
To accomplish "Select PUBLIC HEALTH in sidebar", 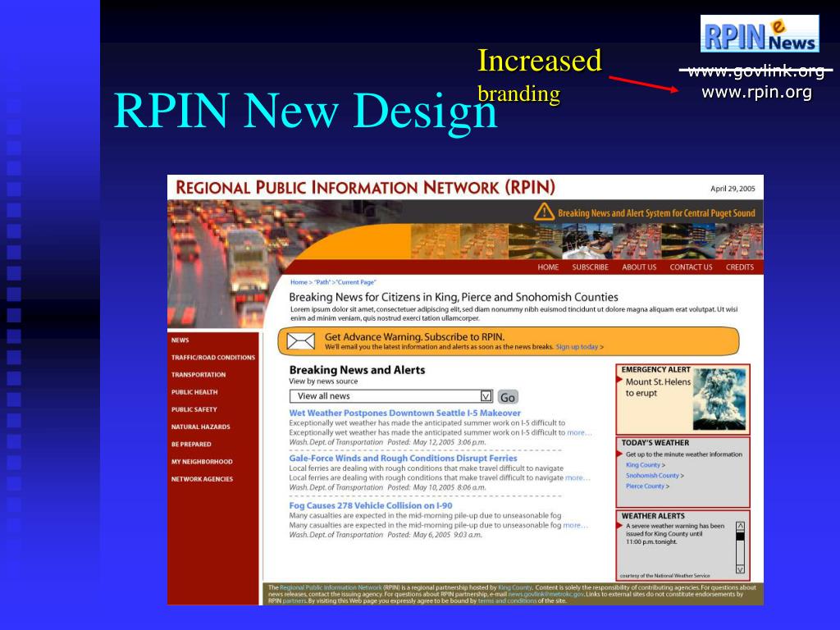I will pos(194,392).
